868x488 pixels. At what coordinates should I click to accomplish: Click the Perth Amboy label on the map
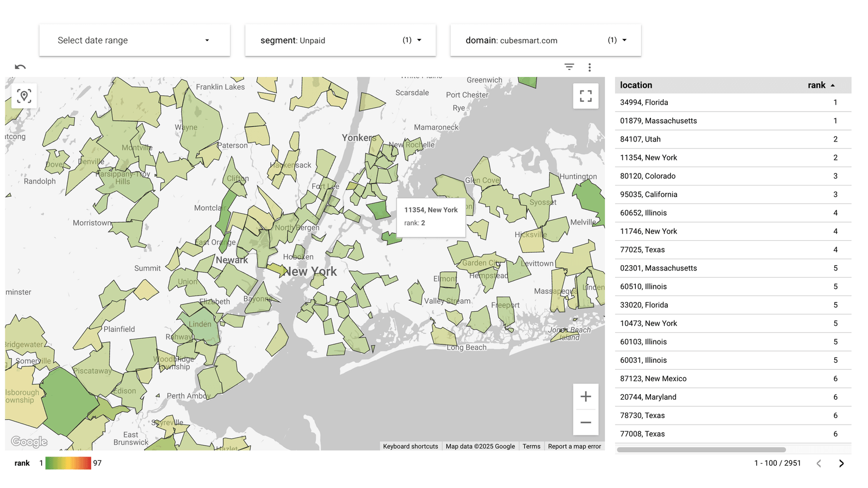click(x=188, y=396)
